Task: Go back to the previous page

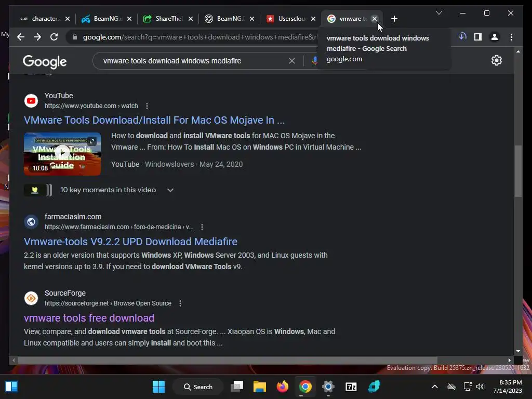Action: 21,37
